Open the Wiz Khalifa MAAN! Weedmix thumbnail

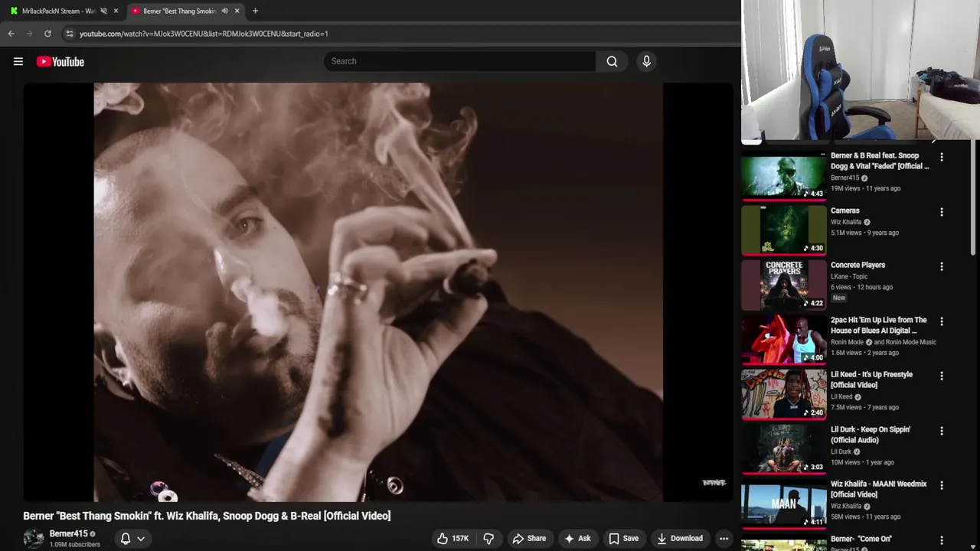pyautogui.click(x=784, y=504)
